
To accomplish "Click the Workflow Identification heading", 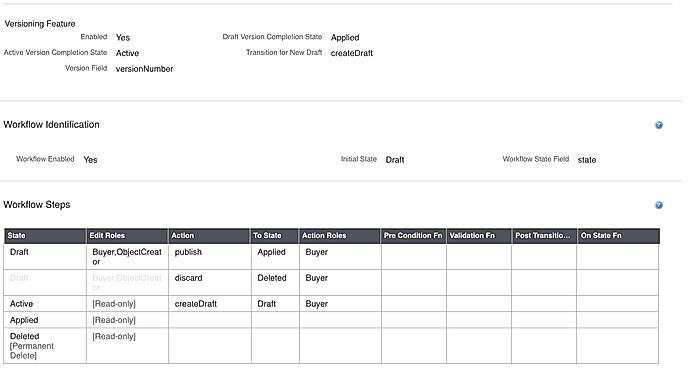I will [51, 125].
